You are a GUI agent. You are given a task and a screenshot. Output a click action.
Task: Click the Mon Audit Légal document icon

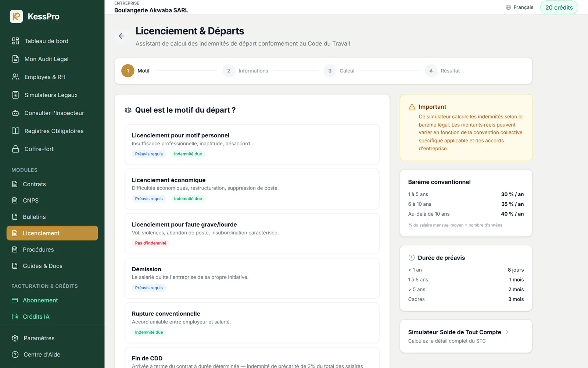click(15, 59)
